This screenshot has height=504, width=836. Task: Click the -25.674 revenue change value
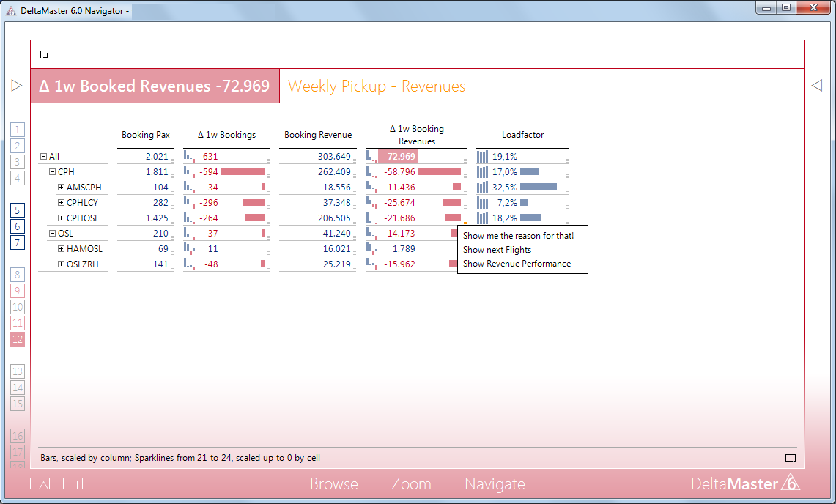tap(399, 203)
